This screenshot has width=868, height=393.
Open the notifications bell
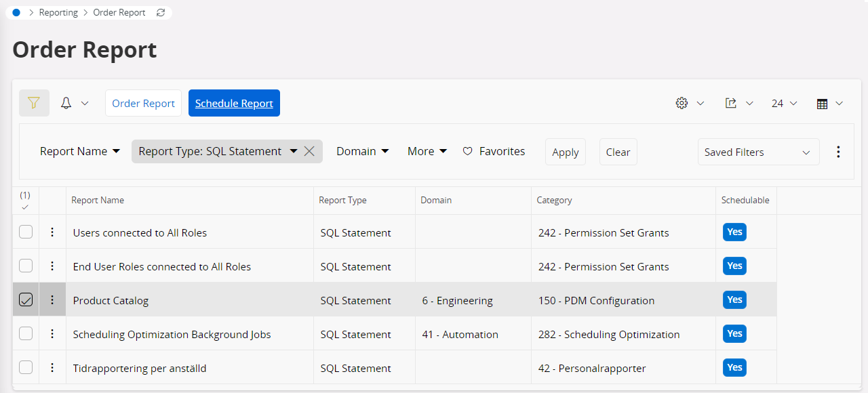66,102
